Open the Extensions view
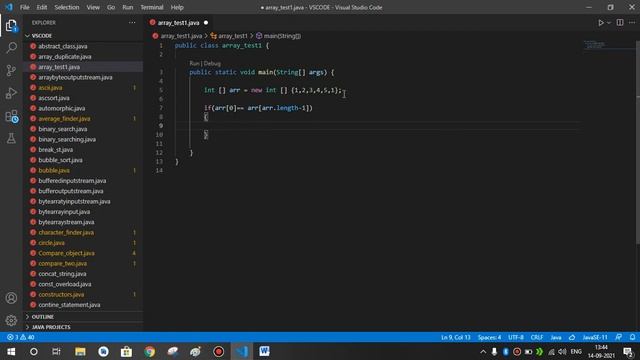The image size is (640, 360). click(x=11, y=116)
